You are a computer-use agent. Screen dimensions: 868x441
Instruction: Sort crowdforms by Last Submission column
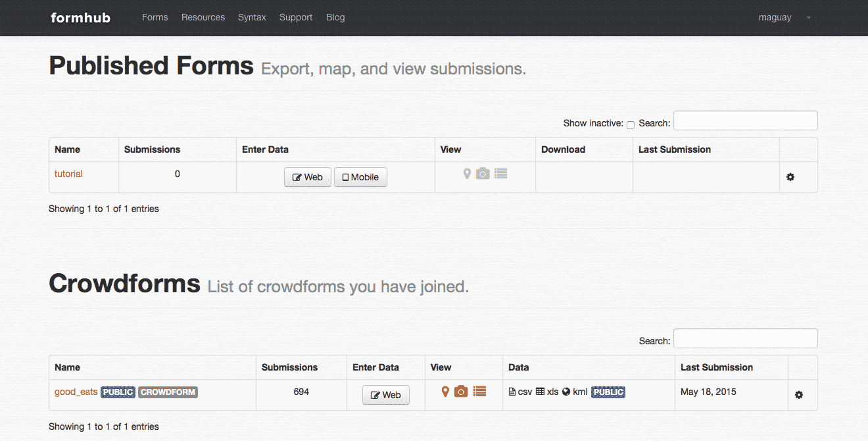pos(717,367)
